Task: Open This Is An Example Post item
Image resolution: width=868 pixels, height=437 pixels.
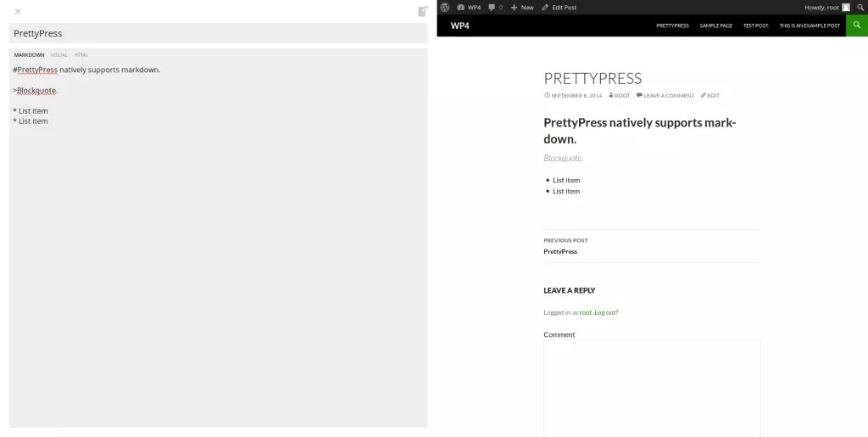Action: (810, 25)
